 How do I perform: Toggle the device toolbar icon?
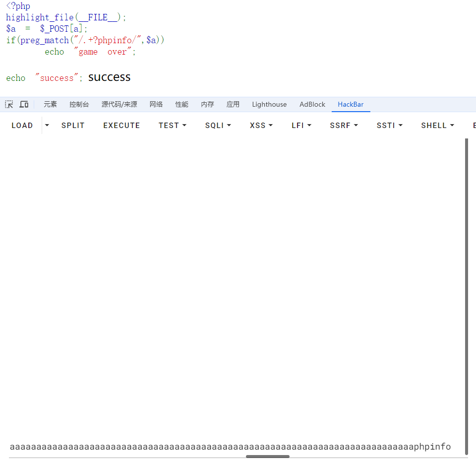point(24,104)
